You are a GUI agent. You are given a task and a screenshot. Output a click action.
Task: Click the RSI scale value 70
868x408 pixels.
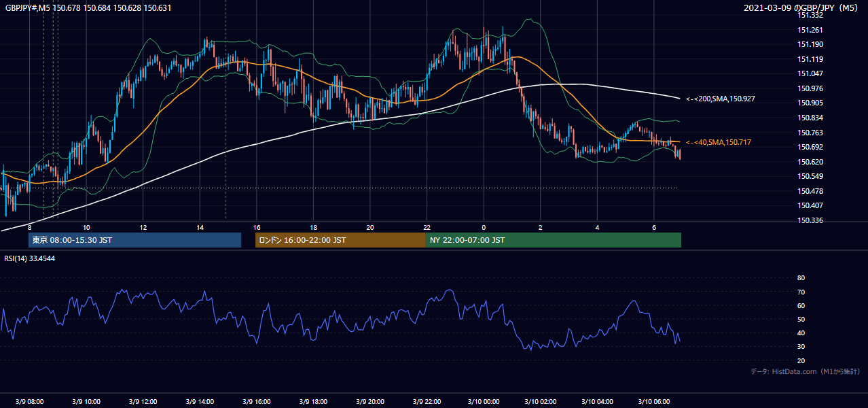coord(801,292)
